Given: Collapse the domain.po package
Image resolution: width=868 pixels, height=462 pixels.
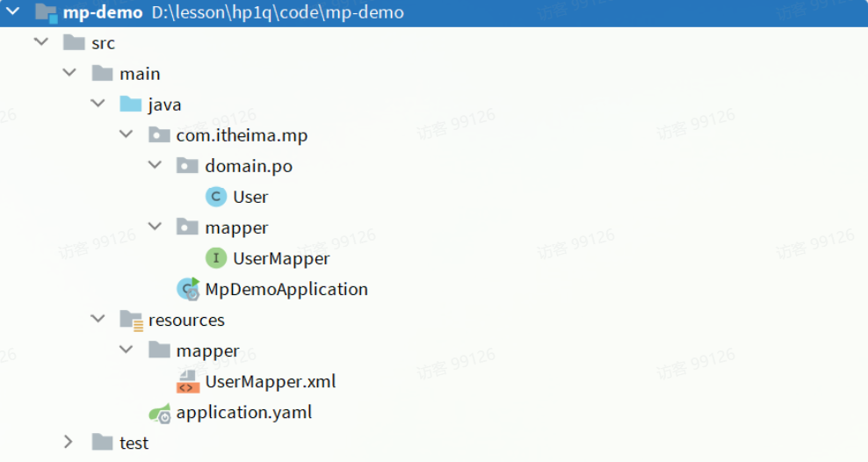Looking at the screenshot, I should point(155,165).
